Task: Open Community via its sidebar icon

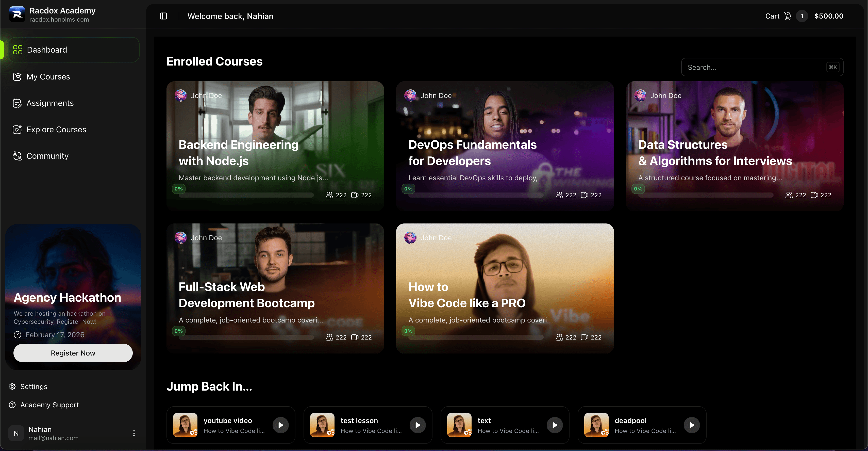Action: 17,156
